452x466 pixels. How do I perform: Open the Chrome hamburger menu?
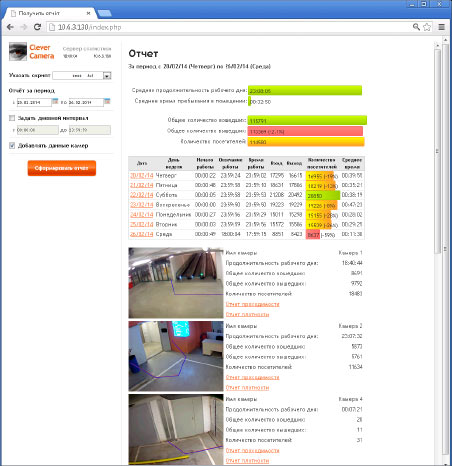tap(441, 27)
